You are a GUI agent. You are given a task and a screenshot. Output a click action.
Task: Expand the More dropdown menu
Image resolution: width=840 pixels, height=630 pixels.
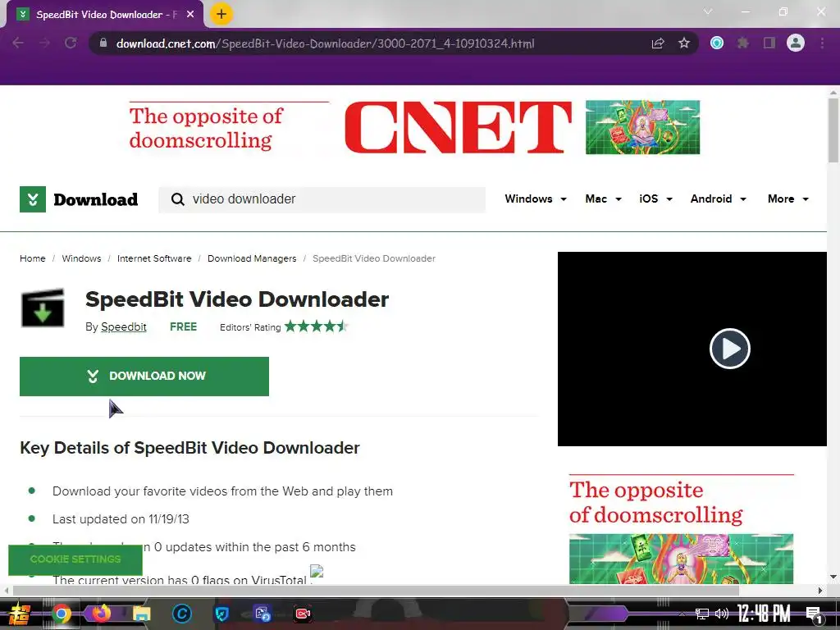pos(788,199)
